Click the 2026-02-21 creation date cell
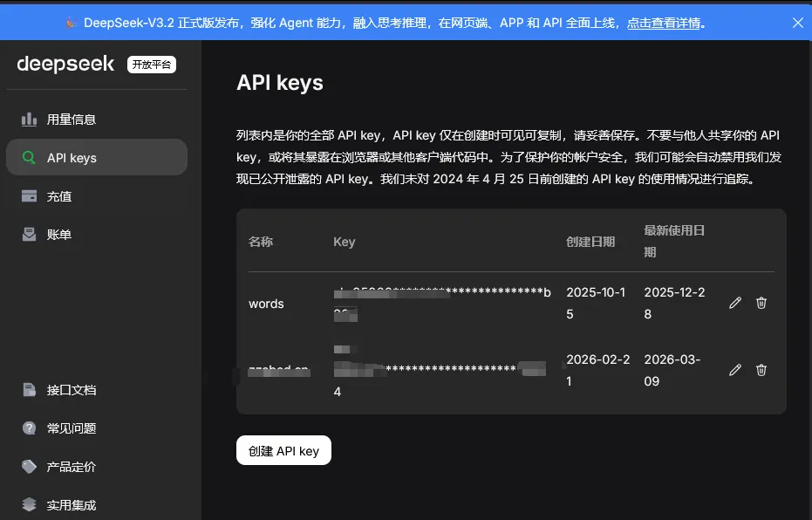 tap(597, 370)
